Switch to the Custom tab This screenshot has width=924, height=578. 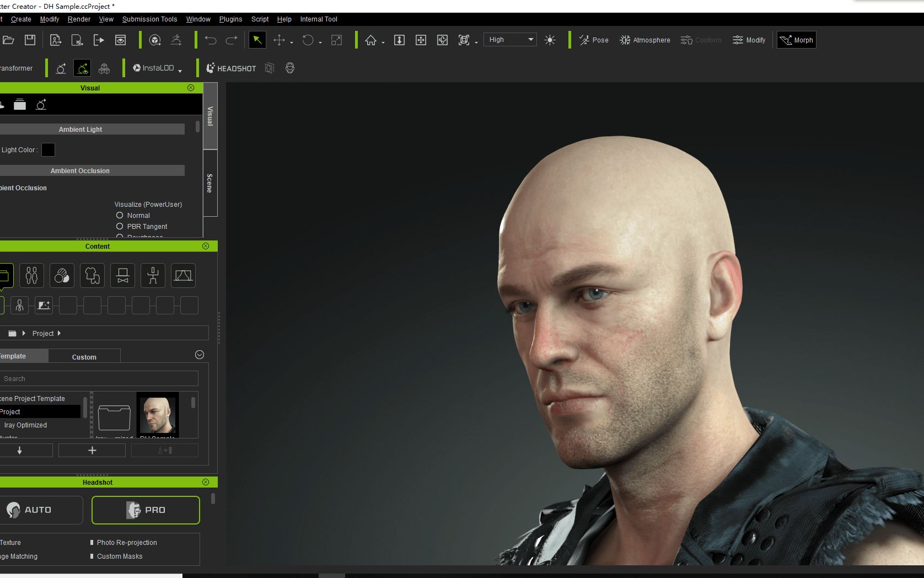tap(84, 357)
